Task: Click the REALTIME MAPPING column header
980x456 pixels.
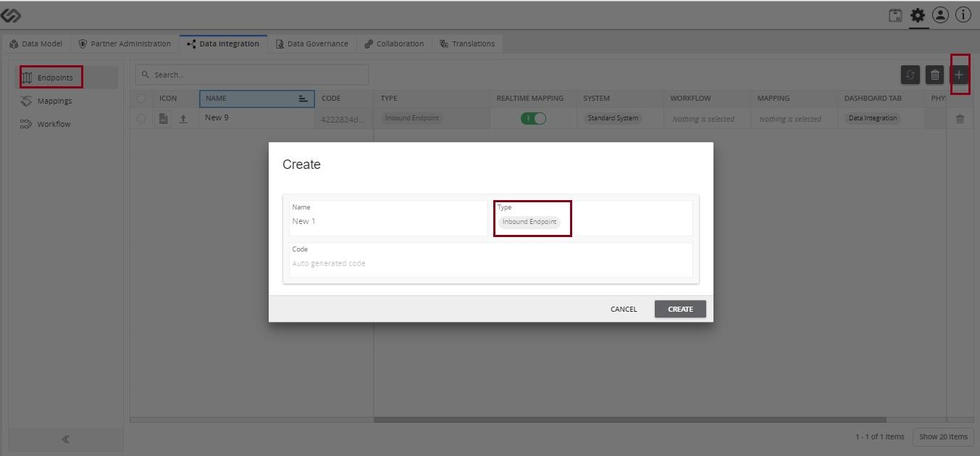Action: (x=534, y=99)
